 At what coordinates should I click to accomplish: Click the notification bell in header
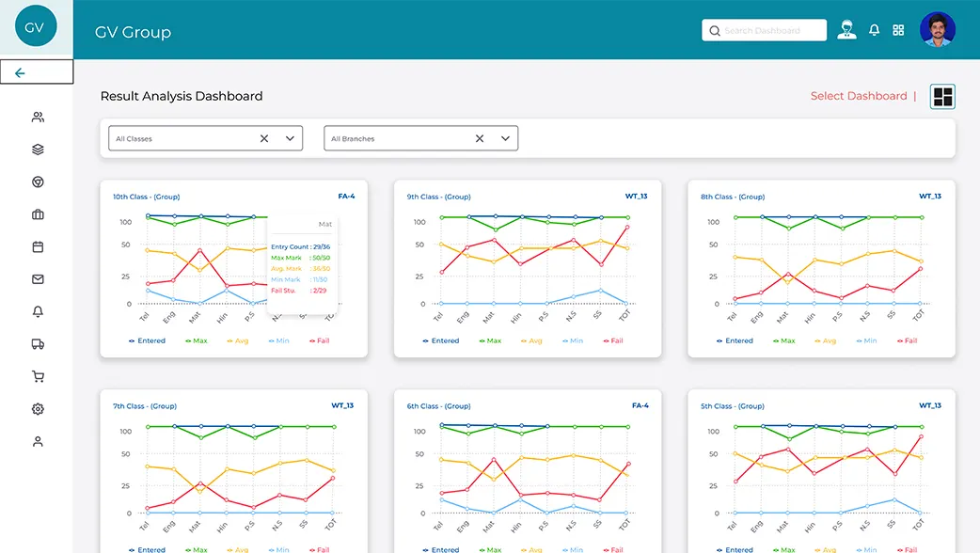[874, 30]
